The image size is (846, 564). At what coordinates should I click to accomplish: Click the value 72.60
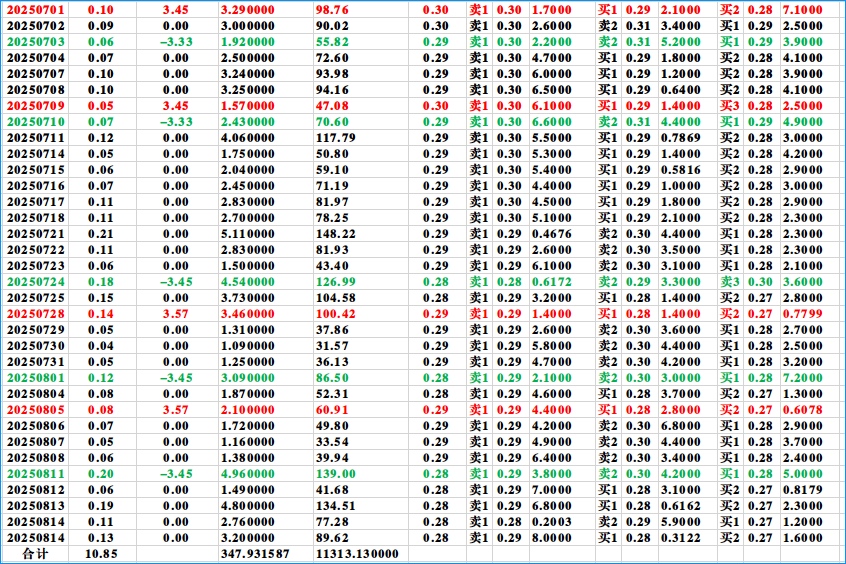point(332,58)
